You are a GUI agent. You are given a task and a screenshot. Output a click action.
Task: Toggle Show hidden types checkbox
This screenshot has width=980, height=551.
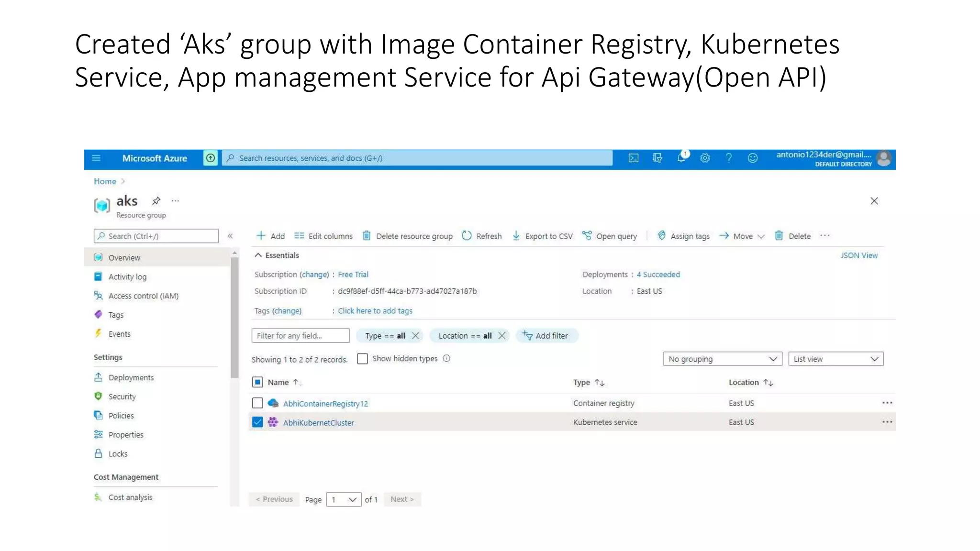point(363,359)
